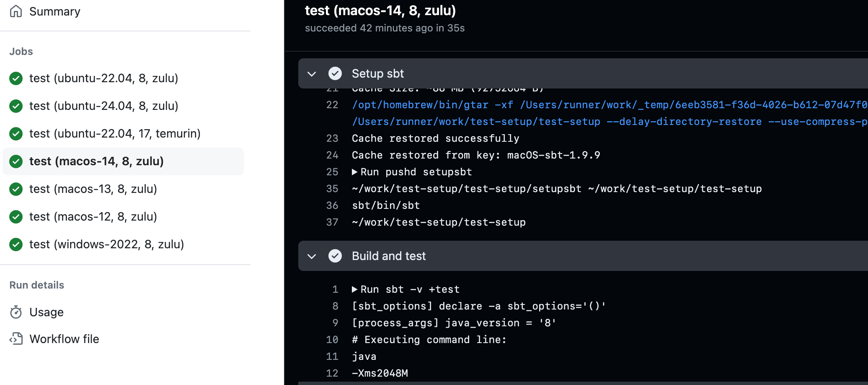
Task: Open the test (ubuntu-22.04, 17, temurin) job
Action: click(115, 134)
